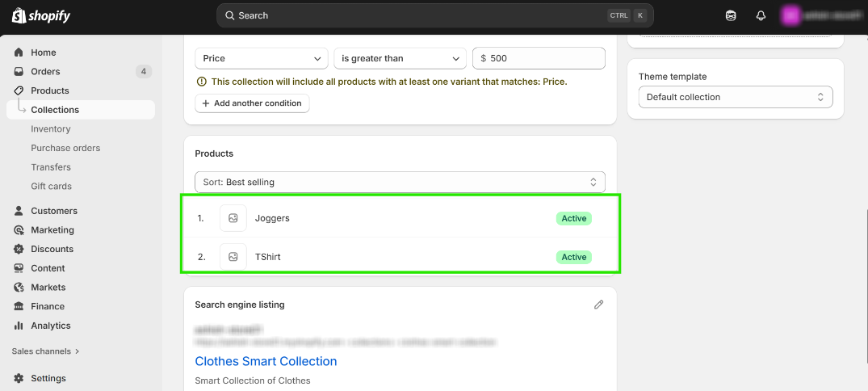Image resolution: width=868 pixels, height=391 pixels.
Task: Click the price amount input field
Action: click(543, 58)
